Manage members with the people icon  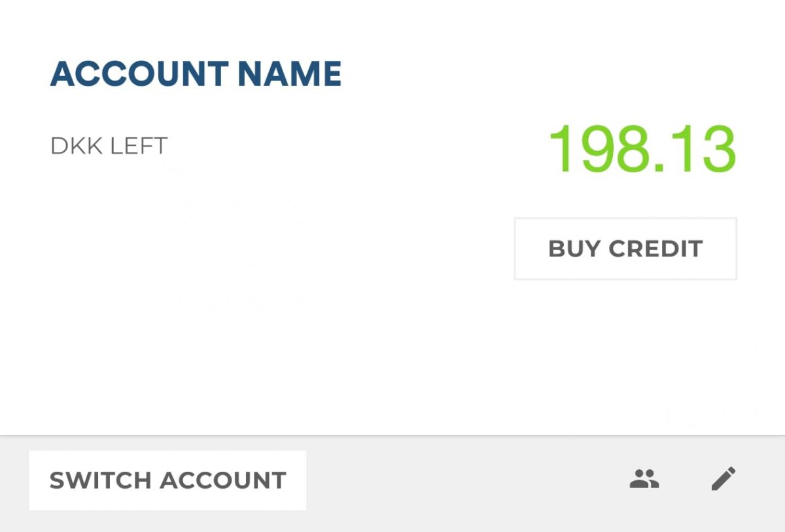coord(644,480)
